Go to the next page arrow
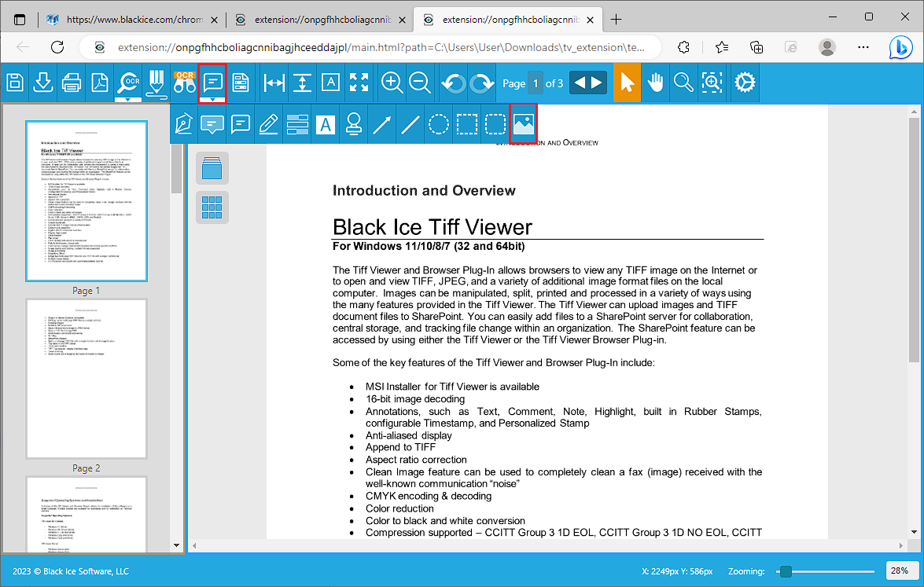Screen dimensions: 924x587 tap(598, 83)
